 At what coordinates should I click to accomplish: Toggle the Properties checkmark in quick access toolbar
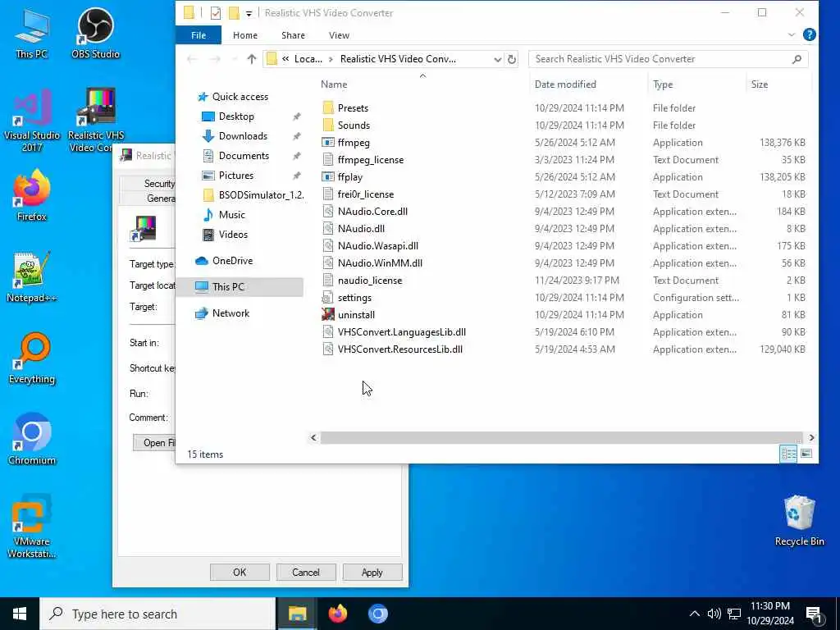pyautogui.click(x=216, y=13)
